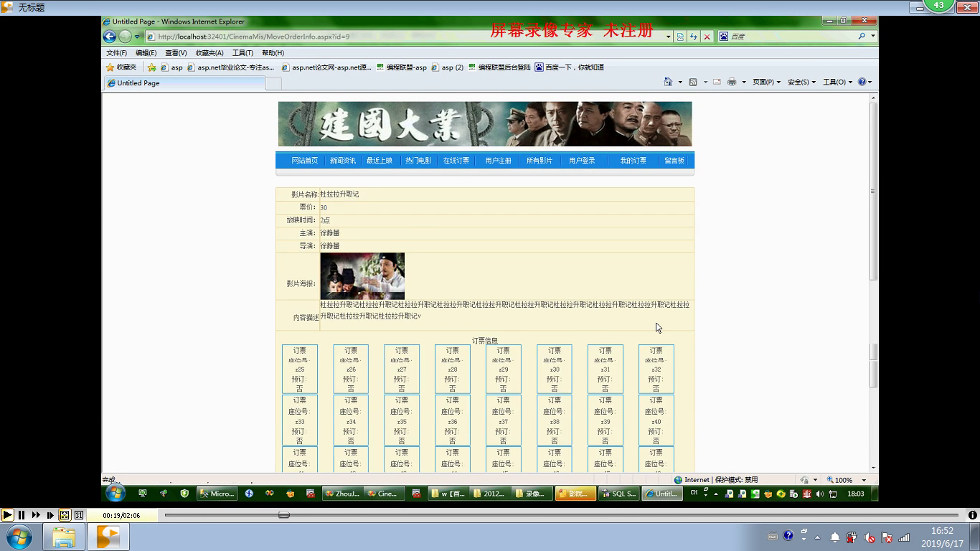The image size is (980, 551).
Task: Open 用户注册 navigation link
Action: (x=499, y=161)
